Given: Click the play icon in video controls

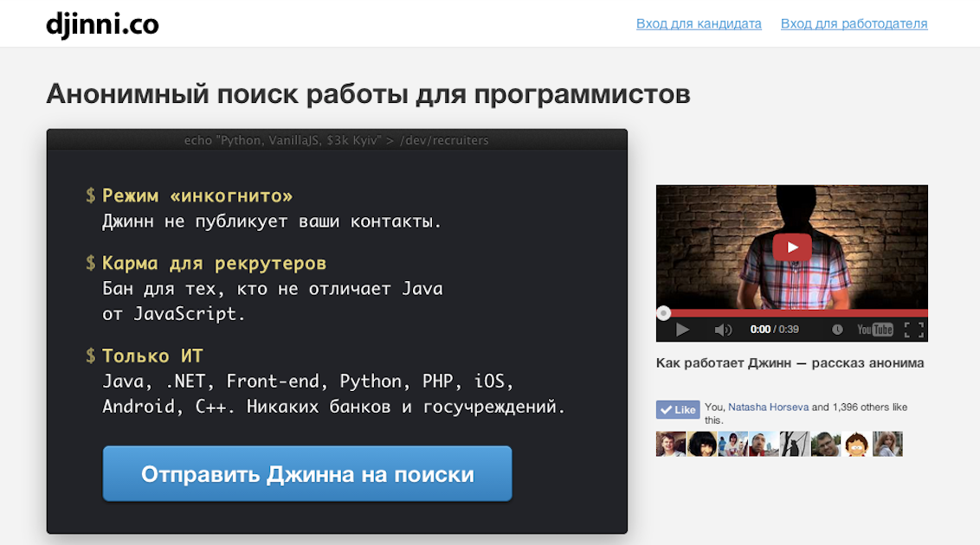Looking at the screenshot, I should click(x=682, y=330).
